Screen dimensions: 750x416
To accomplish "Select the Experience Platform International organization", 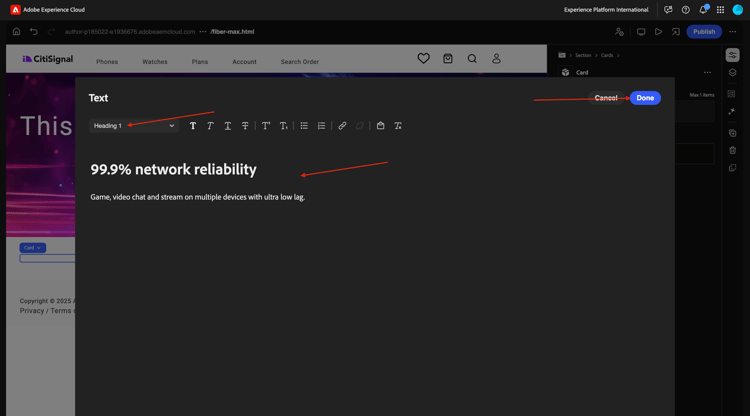I will (x=606, y=10).
